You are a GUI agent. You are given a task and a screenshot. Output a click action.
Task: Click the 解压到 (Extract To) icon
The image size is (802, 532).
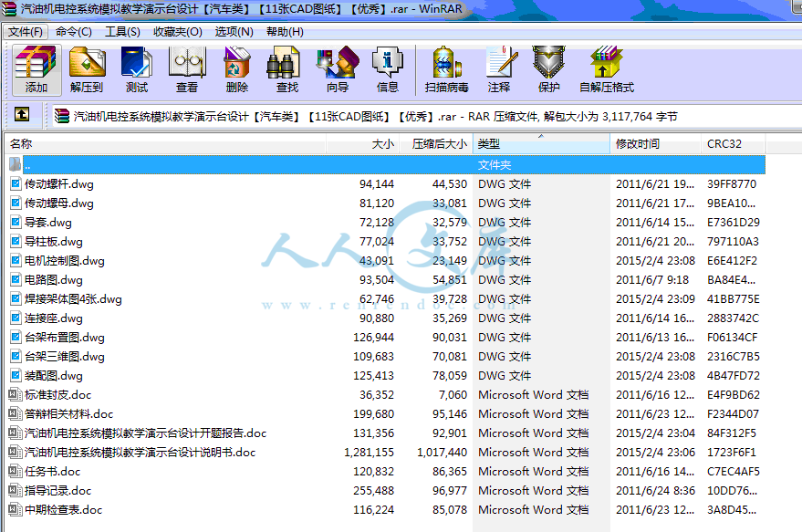[x=87, y=69]
